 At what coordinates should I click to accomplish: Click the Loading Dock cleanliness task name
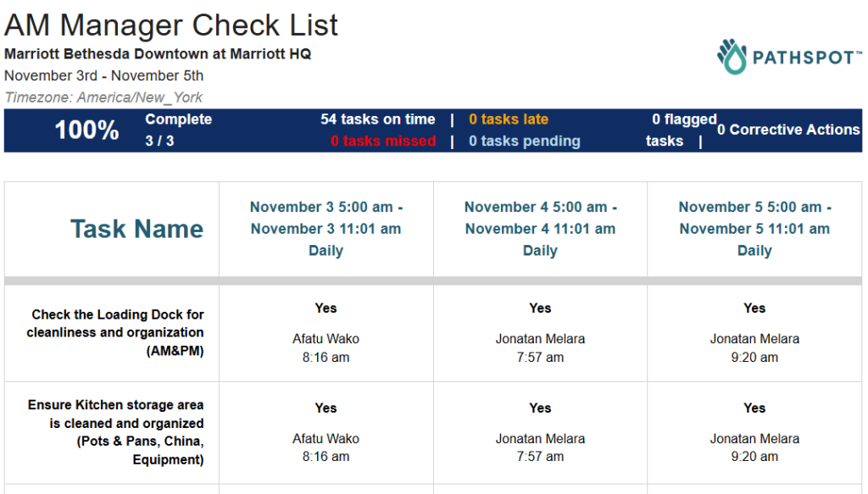[116, 332]
